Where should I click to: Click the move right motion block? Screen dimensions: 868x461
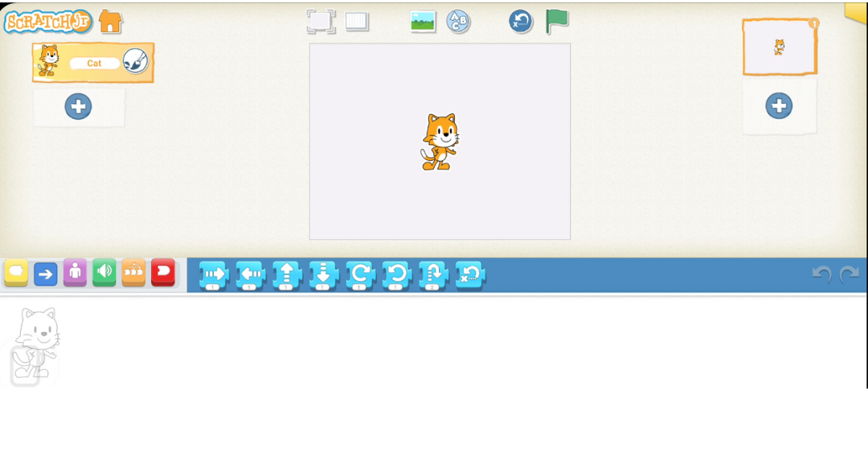click(x=214, y=275)
